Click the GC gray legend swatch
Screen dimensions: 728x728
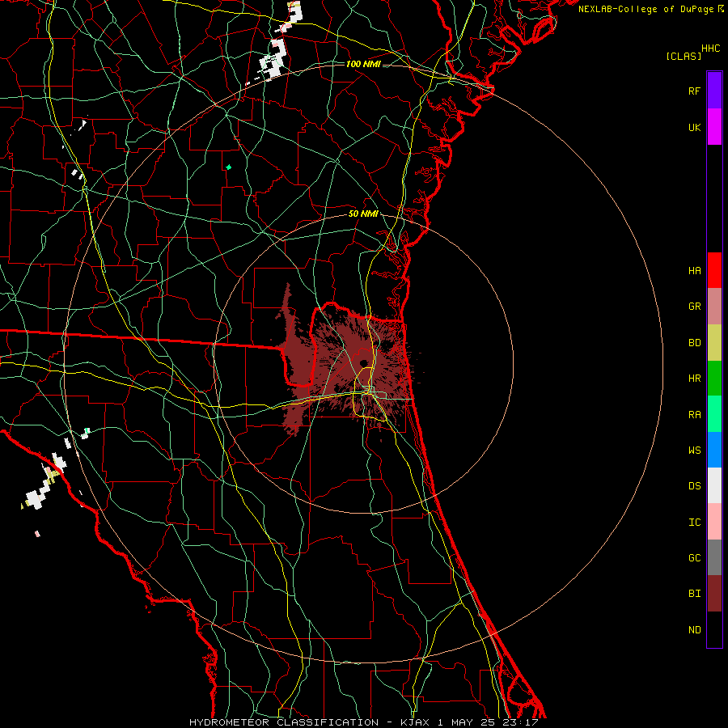pos(714,557)
